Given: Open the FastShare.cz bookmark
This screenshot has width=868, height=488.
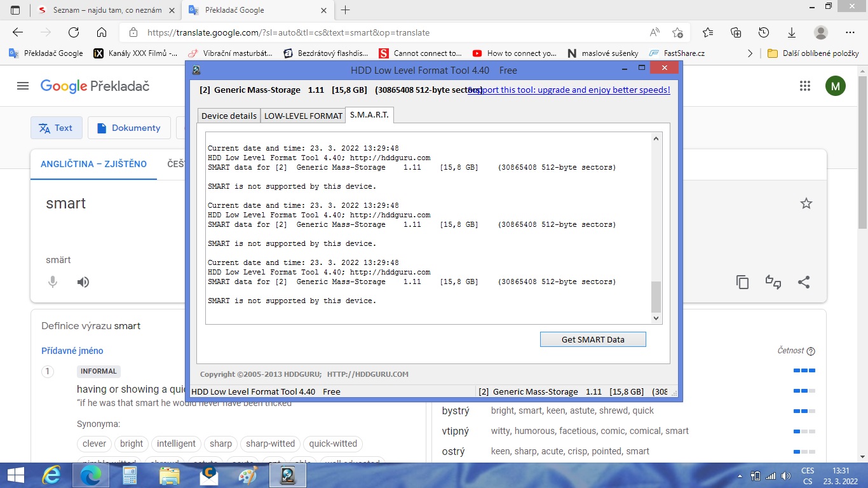Looking at the screenshot, I should 677,53.
